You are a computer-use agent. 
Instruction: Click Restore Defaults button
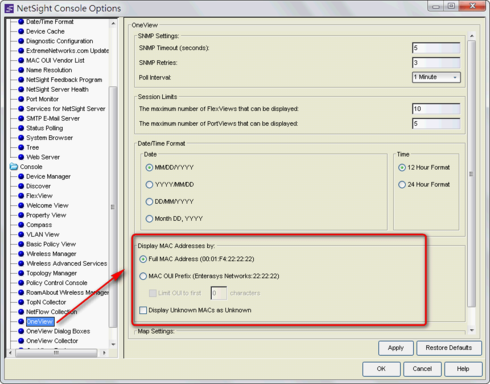coord(449,348)
